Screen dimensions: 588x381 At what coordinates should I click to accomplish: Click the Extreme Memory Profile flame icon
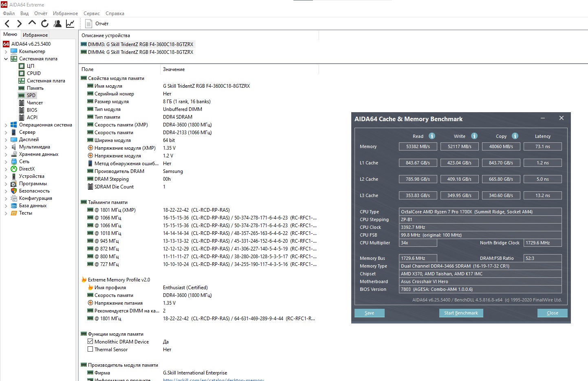pyautogui.click(x=84, y=280)
